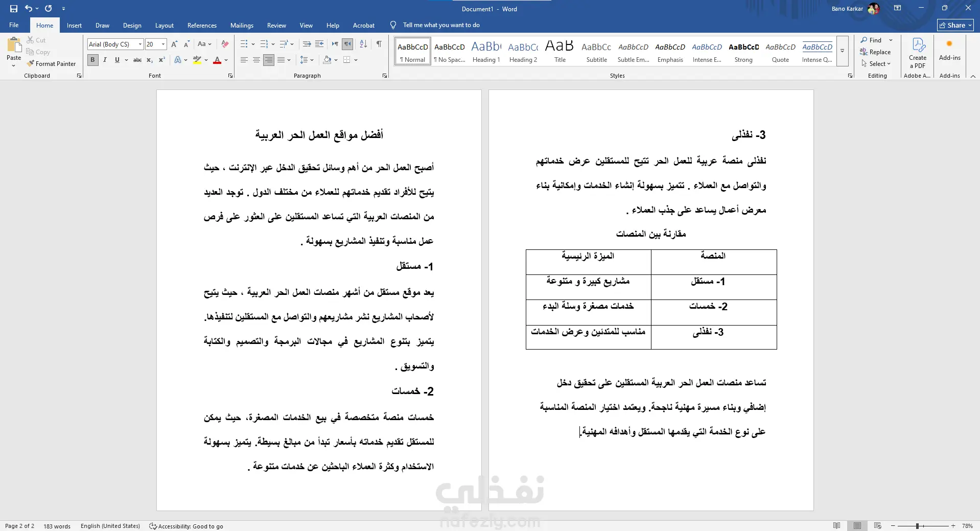Toggle Show/Hide paragraph marks
The height and width of the screenshot is (531, 980).
tap(379, 44)
